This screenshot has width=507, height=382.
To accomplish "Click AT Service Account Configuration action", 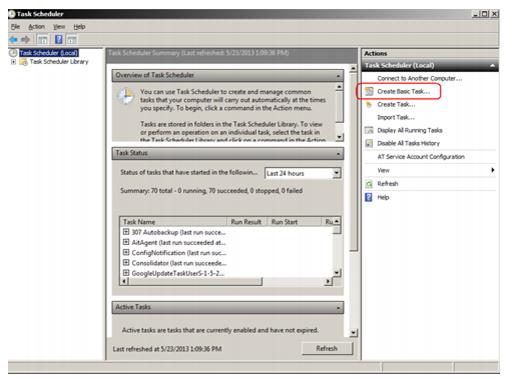I will click(x=421, y=157).
